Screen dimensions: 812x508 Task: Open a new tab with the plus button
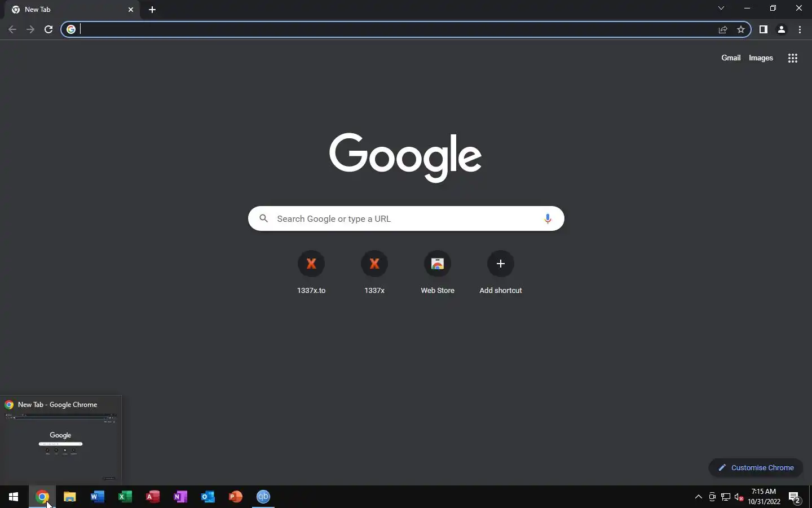pos(152,10)
